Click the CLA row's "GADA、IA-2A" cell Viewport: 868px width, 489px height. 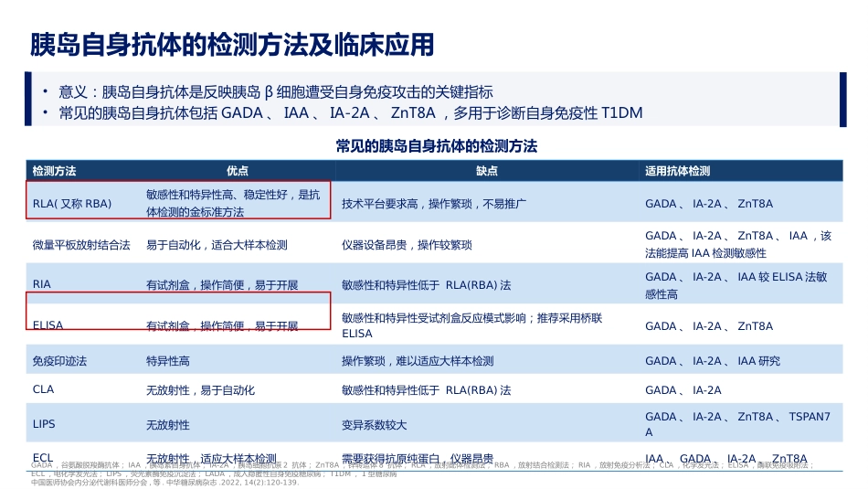tap(683, 390)
